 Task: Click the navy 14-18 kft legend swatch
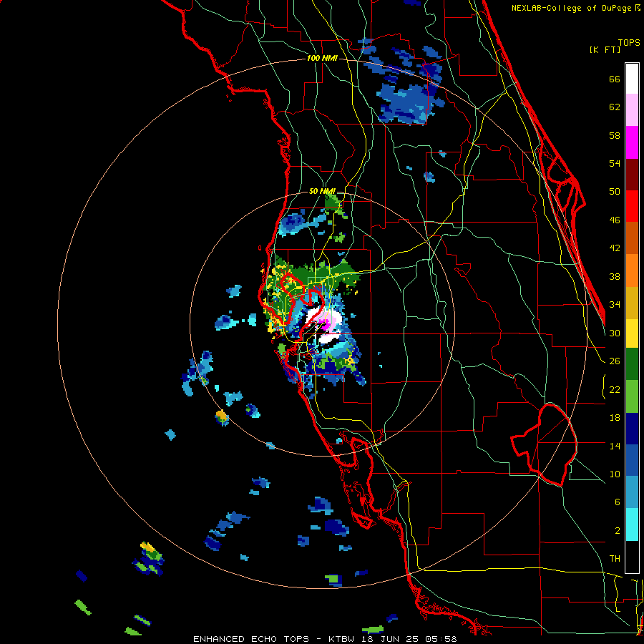click(x=632, y=429)
